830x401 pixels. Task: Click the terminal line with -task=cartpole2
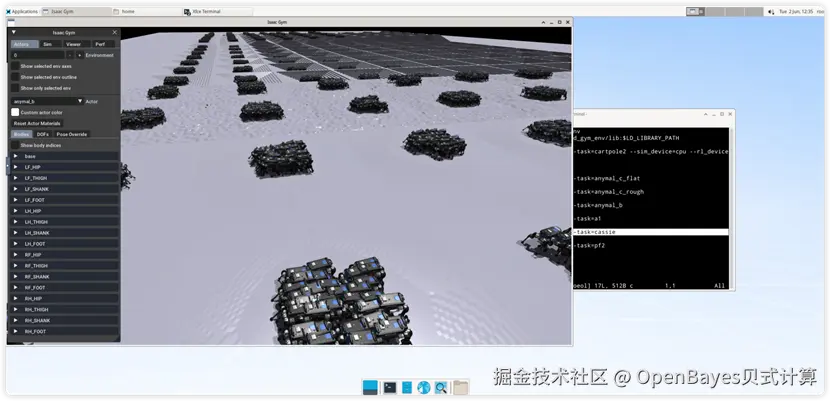click(651, 151)
